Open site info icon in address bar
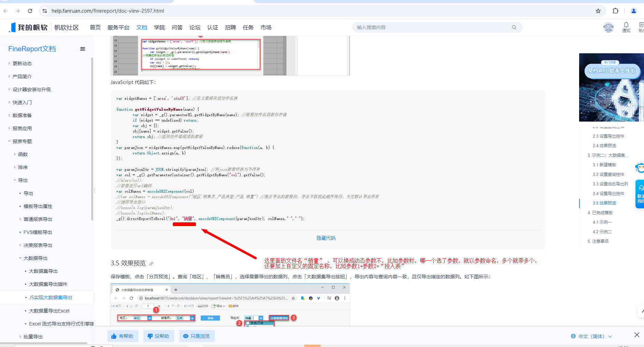The image size is (644, 347). click(45, 11)
